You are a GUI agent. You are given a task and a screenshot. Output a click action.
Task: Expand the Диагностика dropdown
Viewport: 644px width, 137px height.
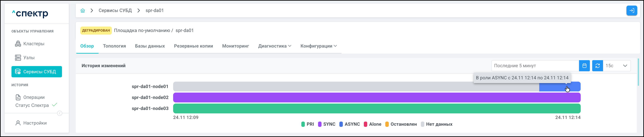(x=274, y=46)
